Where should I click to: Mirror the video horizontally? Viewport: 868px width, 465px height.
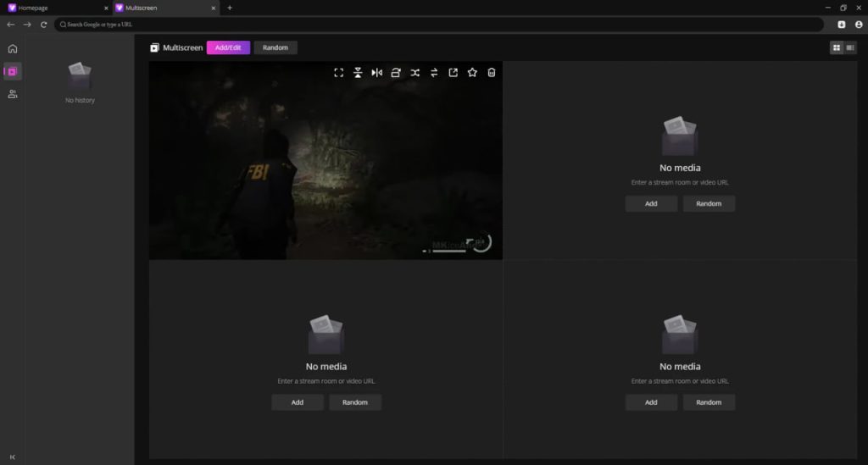[x=377, y=73]
